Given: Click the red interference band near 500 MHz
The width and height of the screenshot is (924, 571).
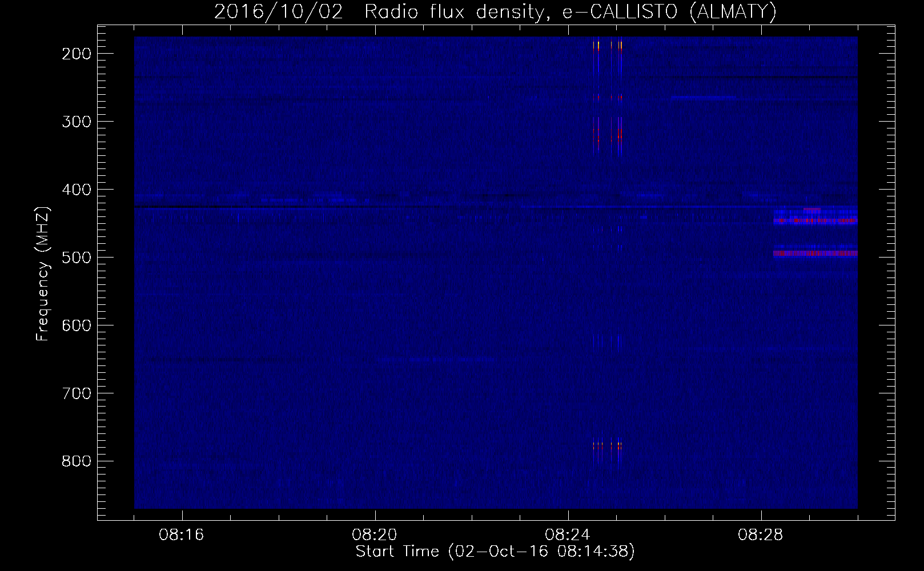Looking at the screenshot, I should click(815, 253).
